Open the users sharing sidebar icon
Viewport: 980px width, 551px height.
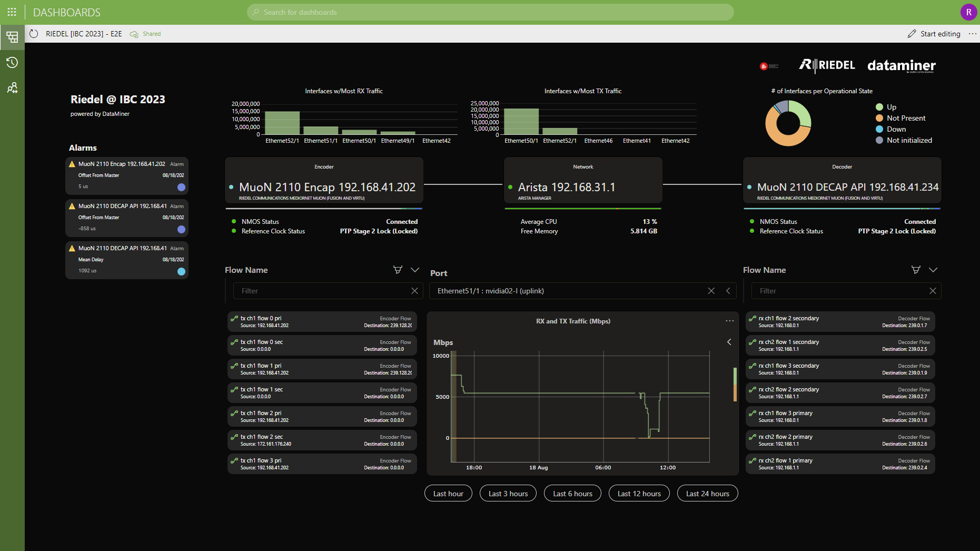[12, 88]
